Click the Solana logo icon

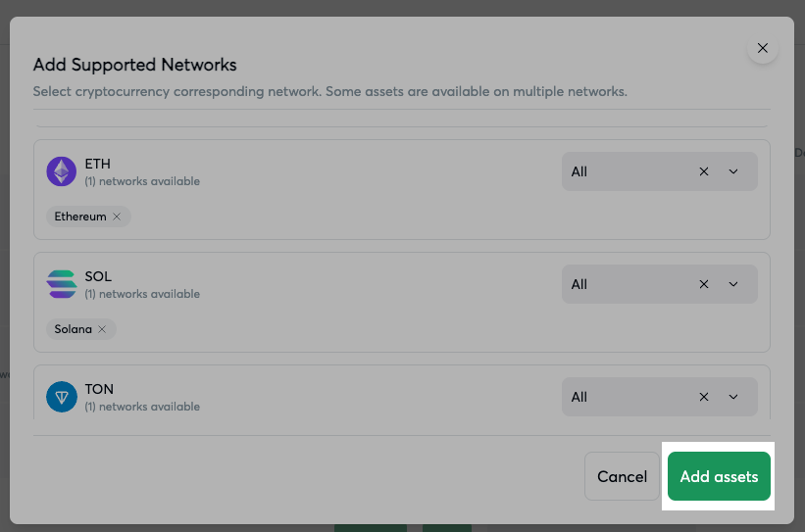pos(62,284)
